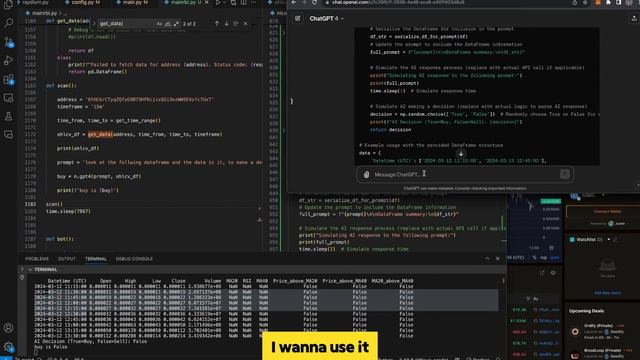Run the Python file play button

point(218,2)
